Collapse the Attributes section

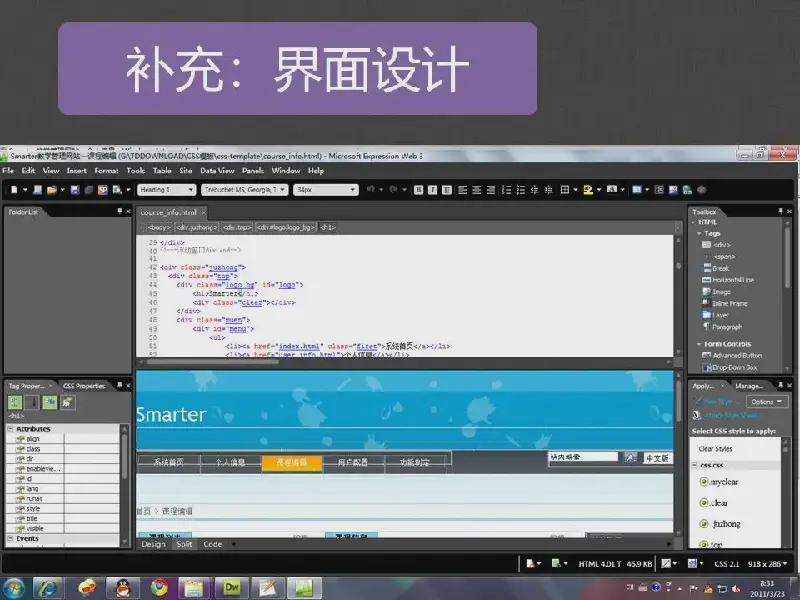[10, 429]
